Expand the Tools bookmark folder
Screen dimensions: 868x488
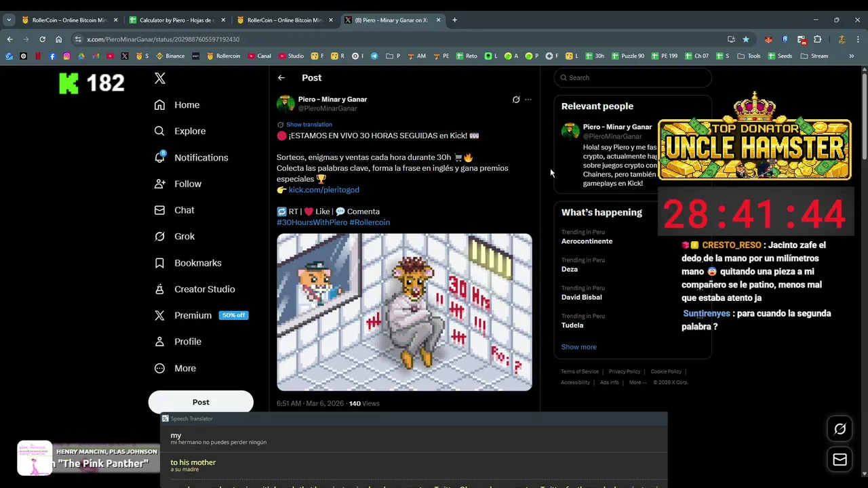tap(749, 56)
